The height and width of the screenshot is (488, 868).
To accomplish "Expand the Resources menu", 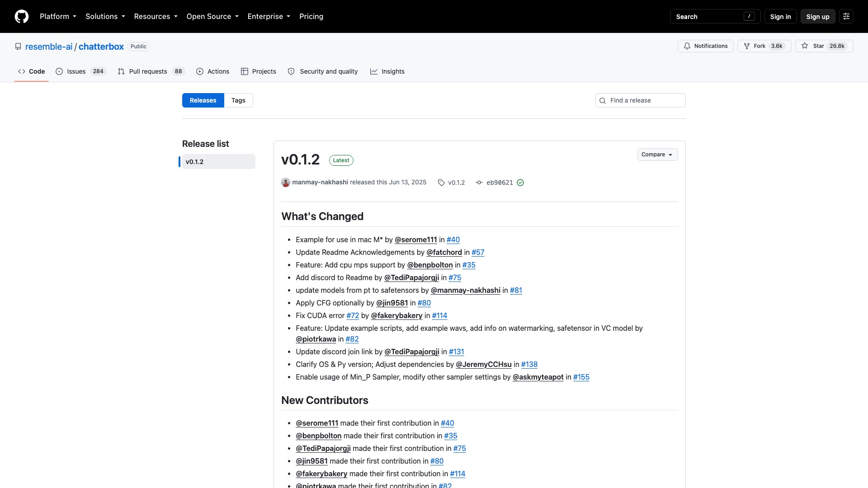I will (156, 16).
